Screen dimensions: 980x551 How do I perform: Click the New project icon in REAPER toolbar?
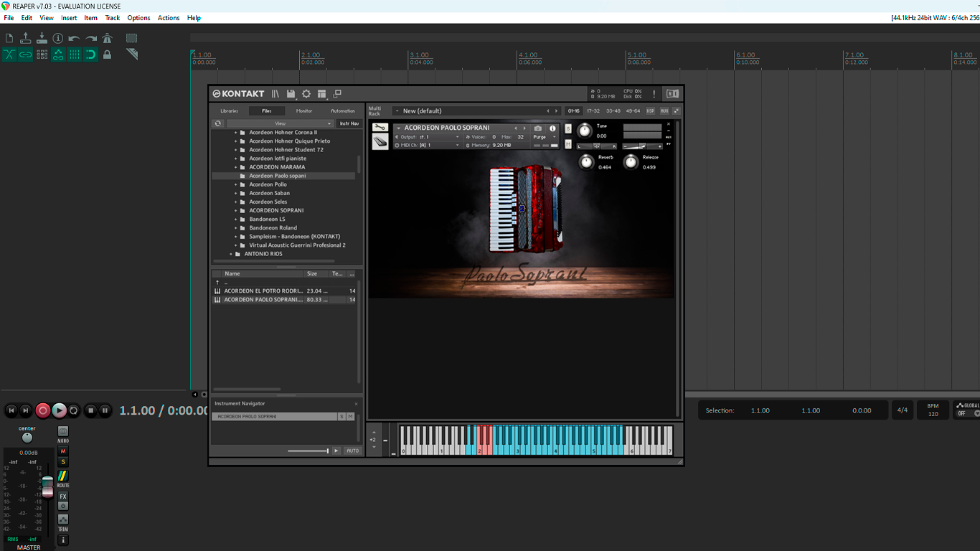(9, 38)
